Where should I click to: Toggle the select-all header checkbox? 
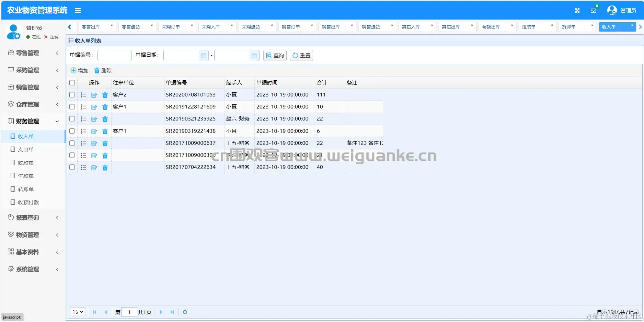point(72,83)
